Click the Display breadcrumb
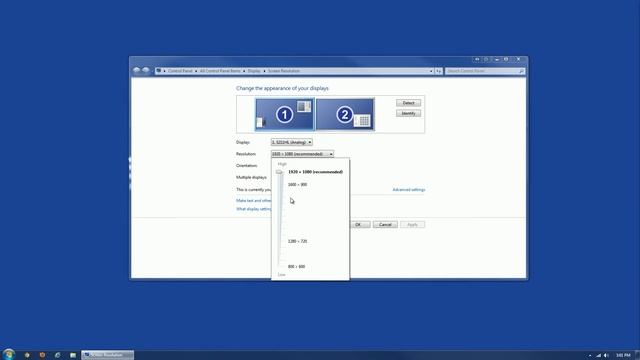 [254, 71]
